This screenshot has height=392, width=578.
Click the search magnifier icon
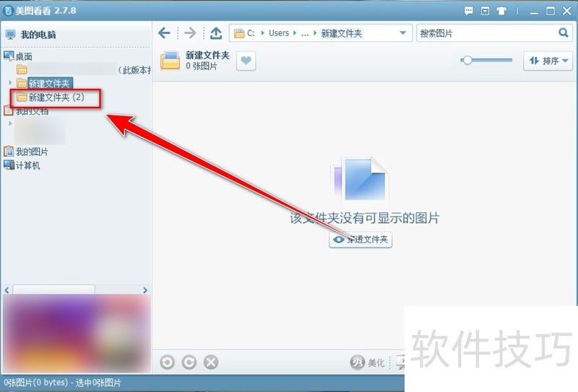tap(564, 32)
